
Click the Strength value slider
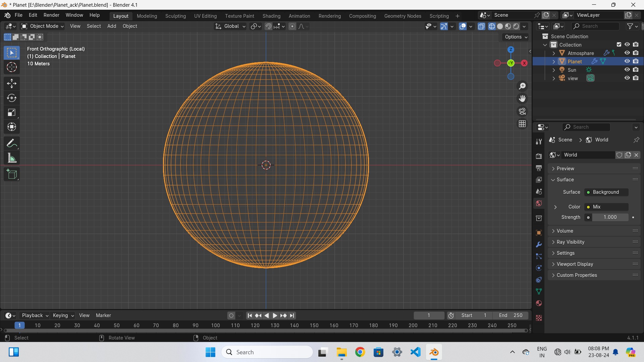tap(610, 217)
